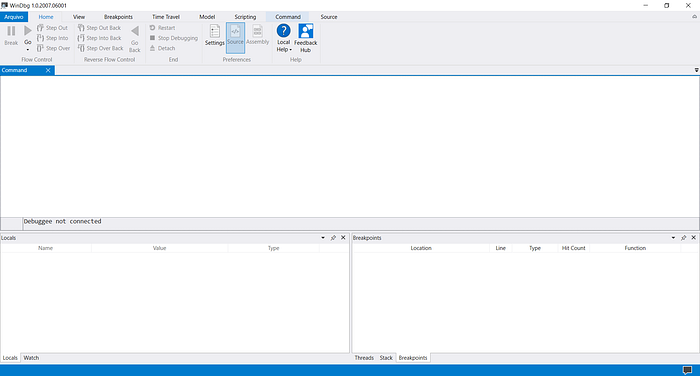Click the Break pause icon

tap(11, 31)
